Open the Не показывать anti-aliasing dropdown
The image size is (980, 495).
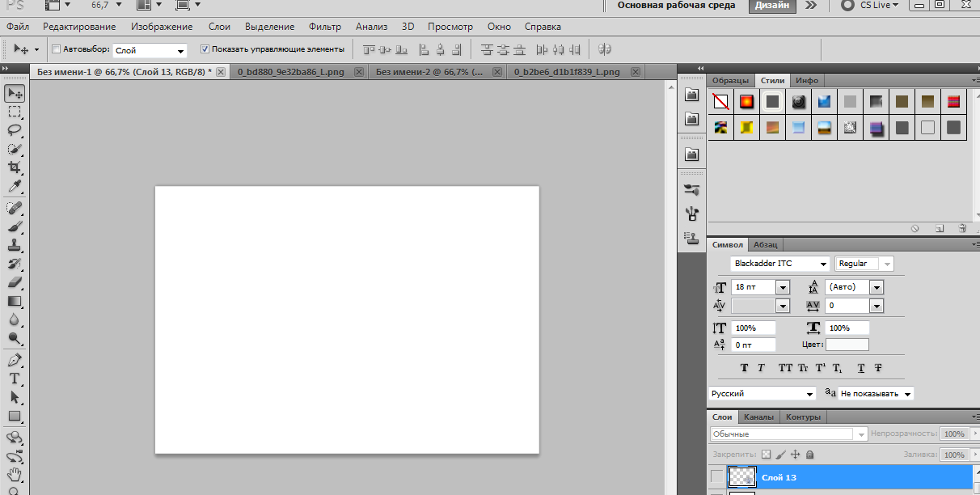pyautogui.click(x=908, y=394)
